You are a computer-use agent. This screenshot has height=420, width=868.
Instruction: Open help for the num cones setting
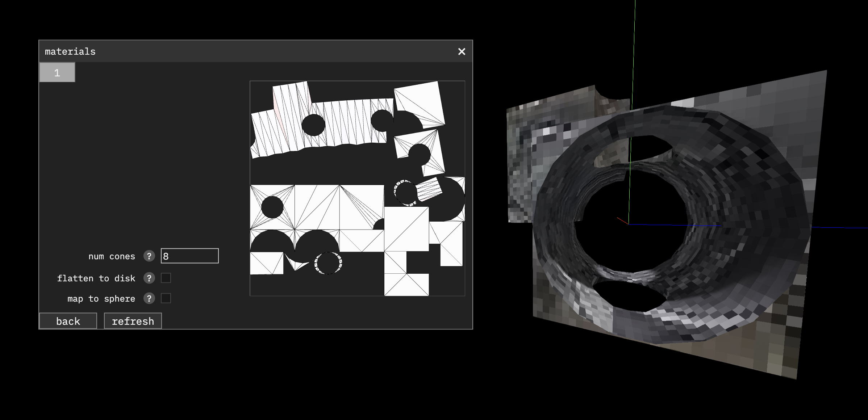[150, 256]
